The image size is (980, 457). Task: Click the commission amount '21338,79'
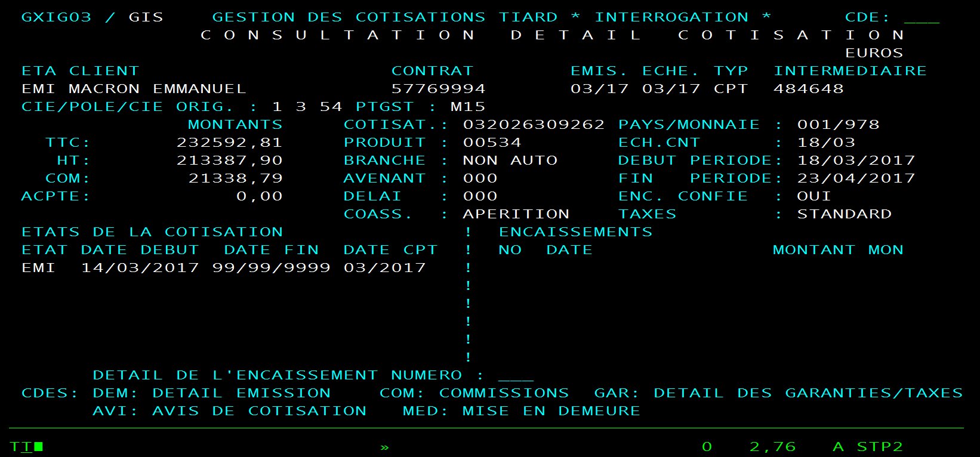coord(235,178)
